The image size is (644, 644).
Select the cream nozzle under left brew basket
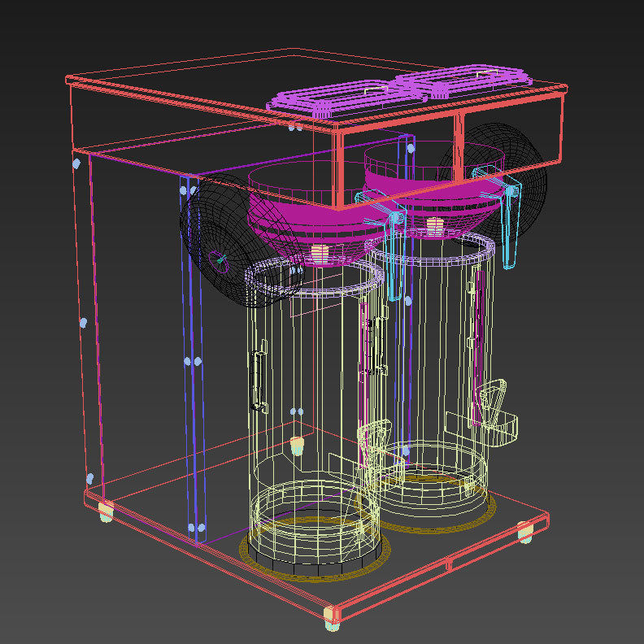tap(320, 255)
